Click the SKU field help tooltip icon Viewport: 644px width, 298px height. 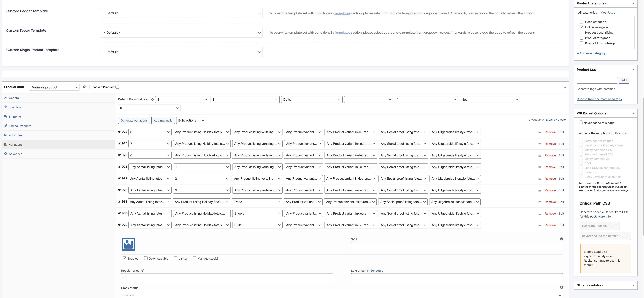click(561, 239)
